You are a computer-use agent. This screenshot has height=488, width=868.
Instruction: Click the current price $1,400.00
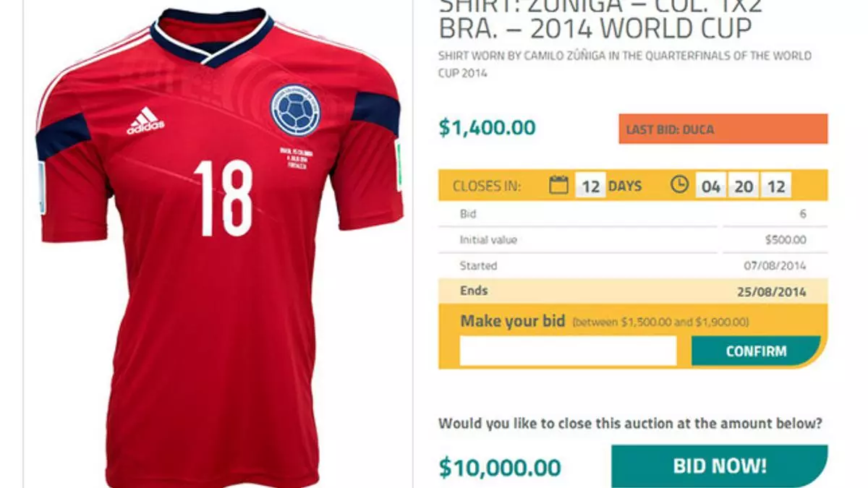pos(487,129)
